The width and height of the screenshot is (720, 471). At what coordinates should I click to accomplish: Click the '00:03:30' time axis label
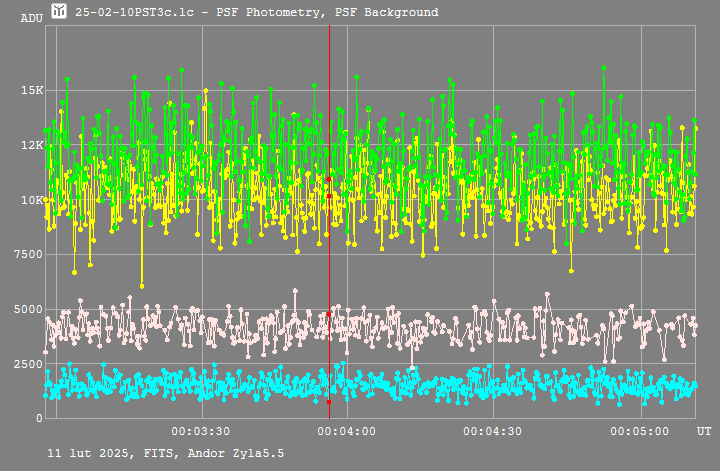[x=201, y=432]
